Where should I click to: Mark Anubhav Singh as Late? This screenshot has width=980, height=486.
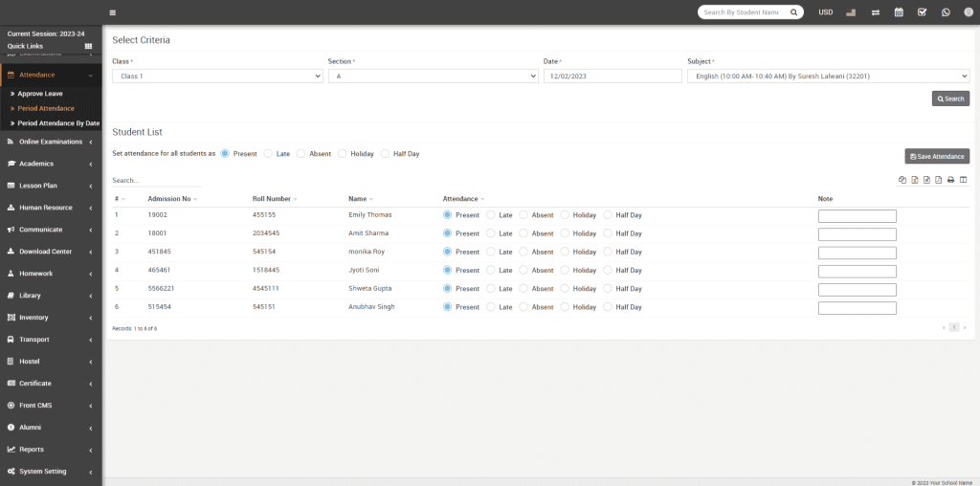pos(491,307)
